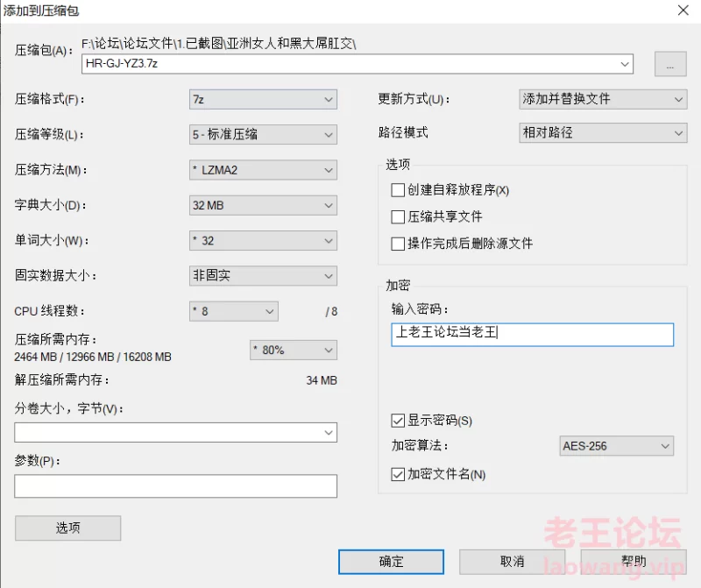Screen dimensions: 701x588
Task: Open the 压缩等级 标准压缩 dropdown
Action: click(x=263, y=135)
